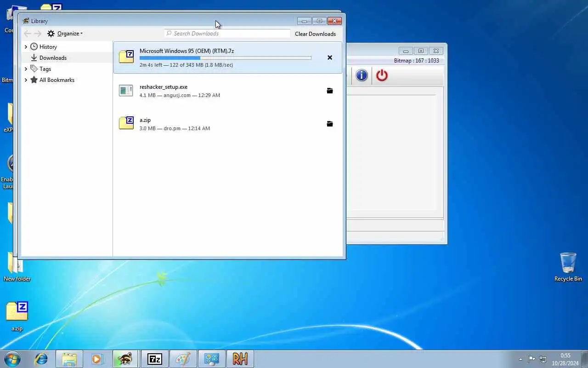Click the a.zip icon in the downloads list
Viewport: 588px width, 368px height.
126,123
